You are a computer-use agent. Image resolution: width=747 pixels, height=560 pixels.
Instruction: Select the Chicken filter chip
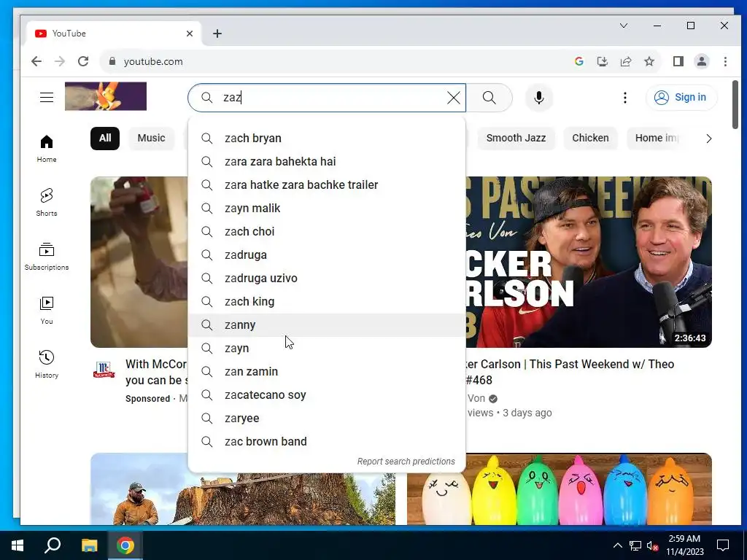pyautogui.click(x=590, y=138)
